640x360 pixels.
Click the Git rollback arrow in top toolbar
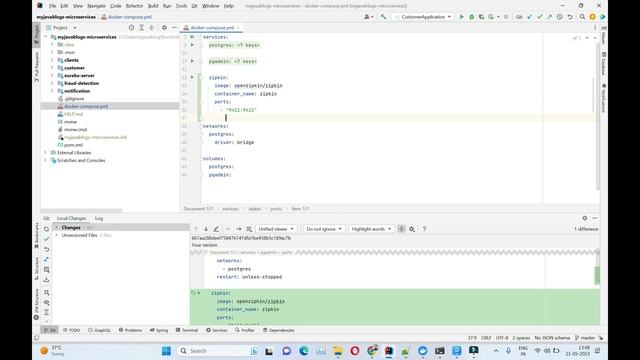[x=570, y=17]
